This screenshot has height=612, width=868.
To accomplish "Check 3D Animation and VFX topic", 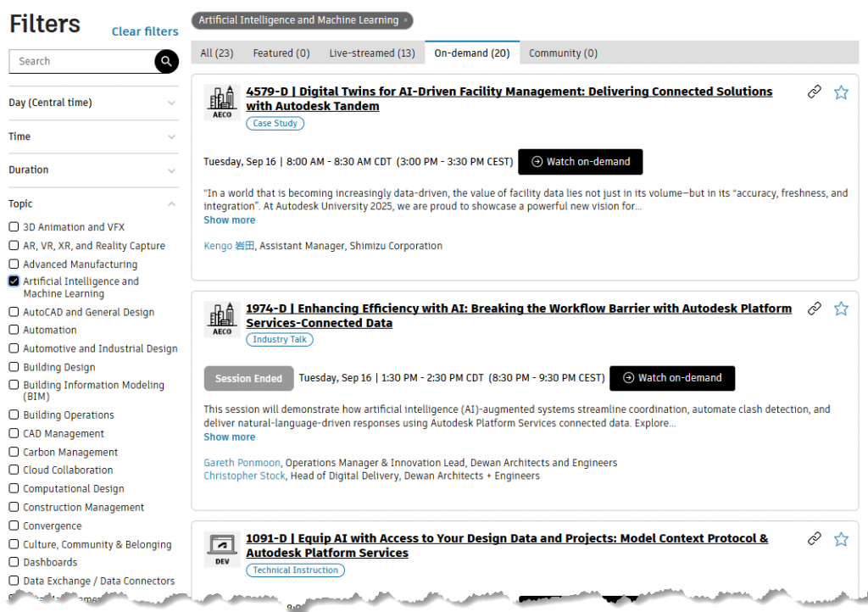I will click(x=14, y=227).
